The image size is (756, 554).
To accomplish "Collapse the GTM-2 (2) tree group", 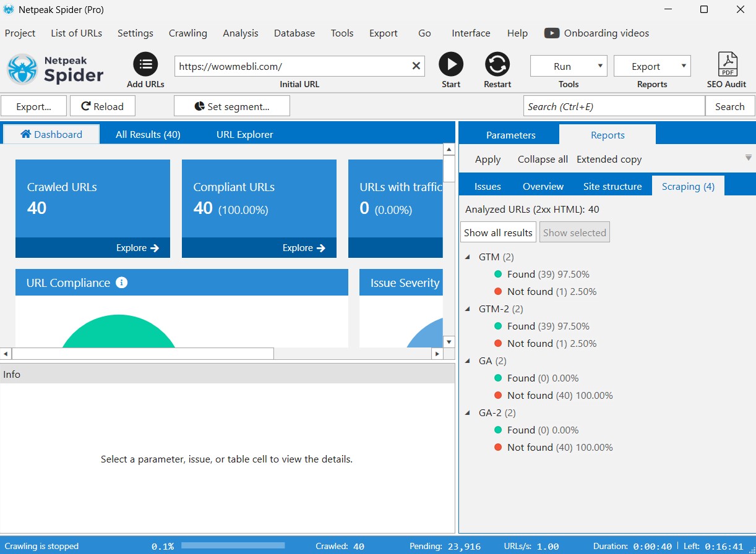I will coord(468,309).
